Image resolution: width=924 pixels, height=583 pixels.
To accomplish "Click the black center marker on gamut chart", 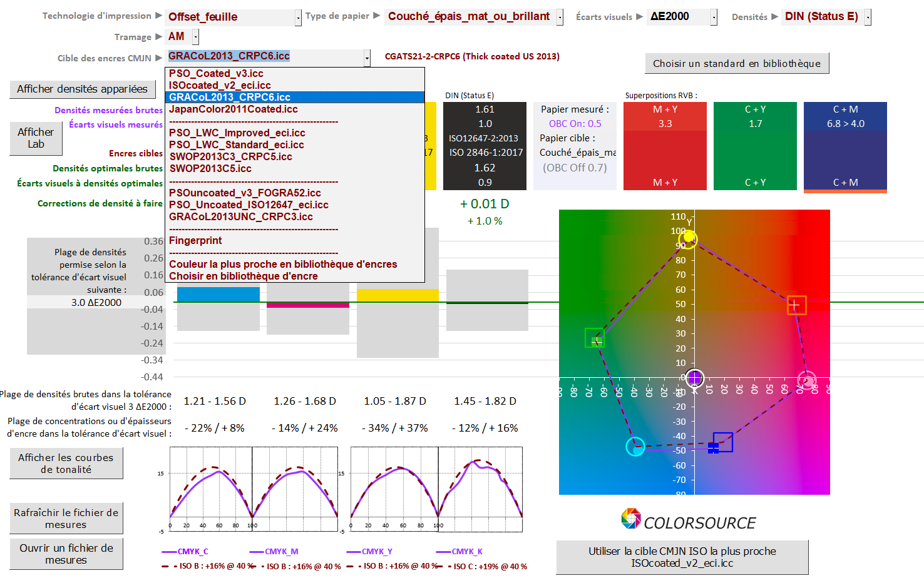I will (x=694, y=378).
